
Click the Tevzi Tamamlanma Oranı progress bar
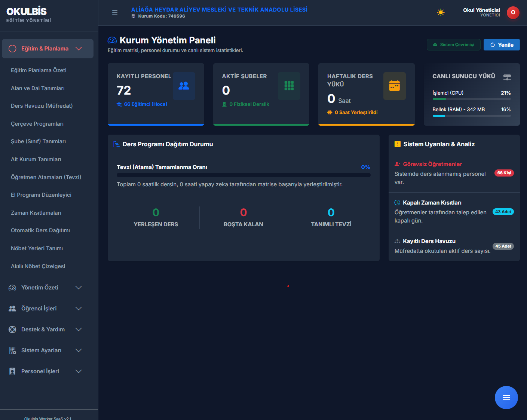(243, 175)
